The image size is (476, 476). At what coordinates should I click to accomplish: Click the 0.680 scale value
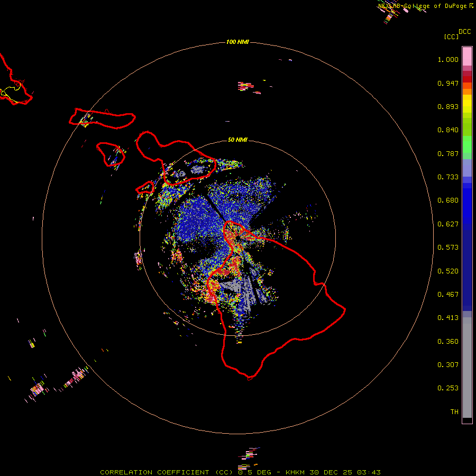(x=448, y=200)
